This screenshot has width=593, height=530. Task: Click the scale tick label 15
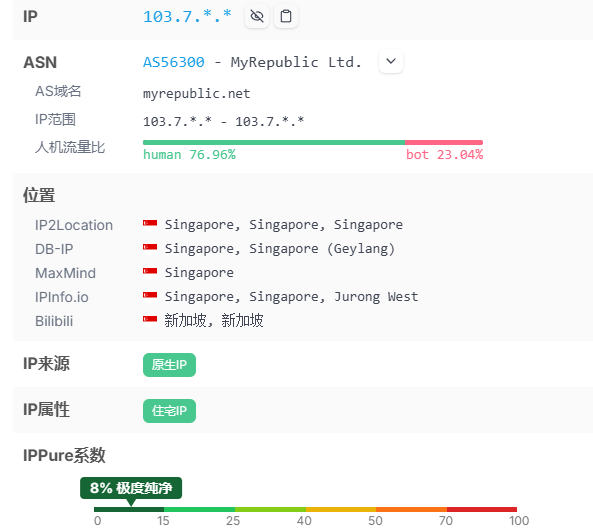tap(163, 521)
